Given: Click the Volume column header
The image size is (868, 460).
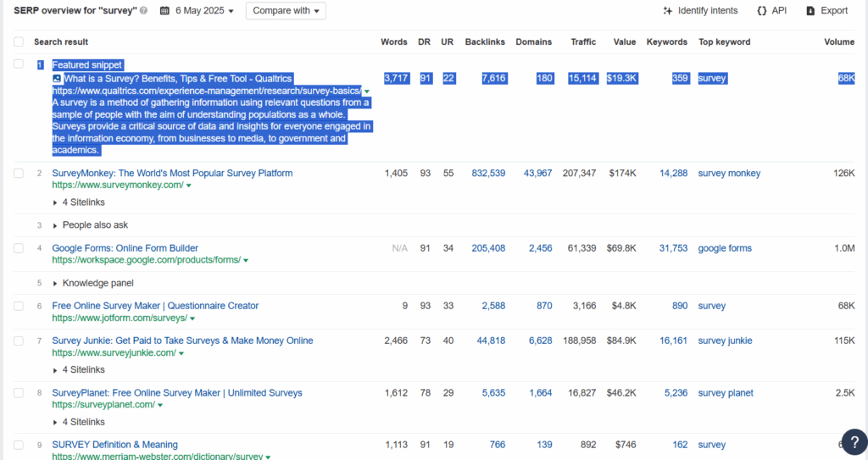Looking at the screenshot, I should 839,42.
